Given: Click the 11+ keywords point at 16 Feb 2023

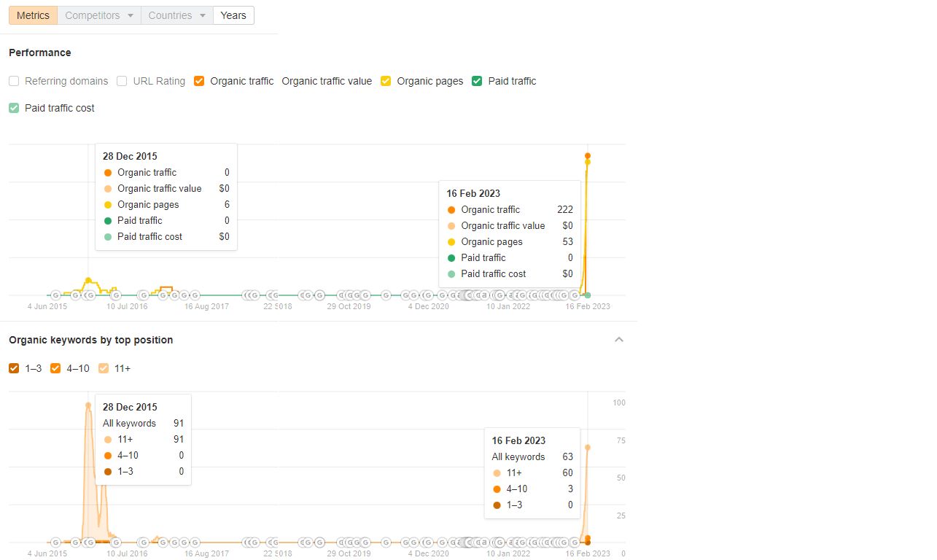Looking at the screenshot, I should [588, 447].
